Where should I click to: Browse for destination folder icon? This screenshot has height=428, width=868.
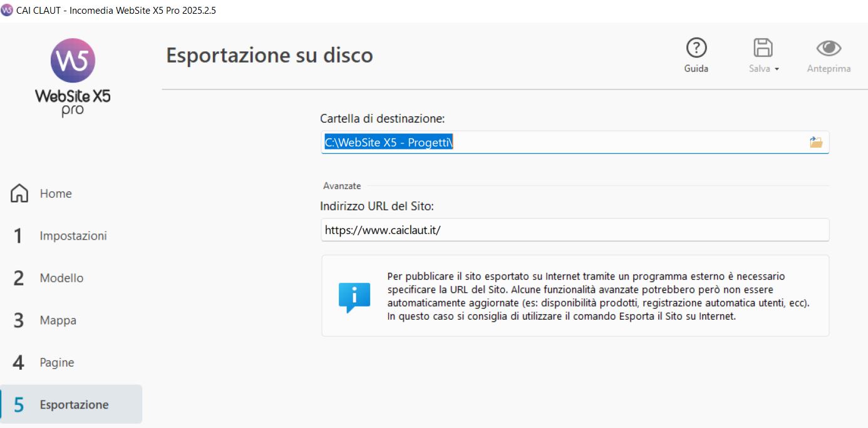[815, 143]
